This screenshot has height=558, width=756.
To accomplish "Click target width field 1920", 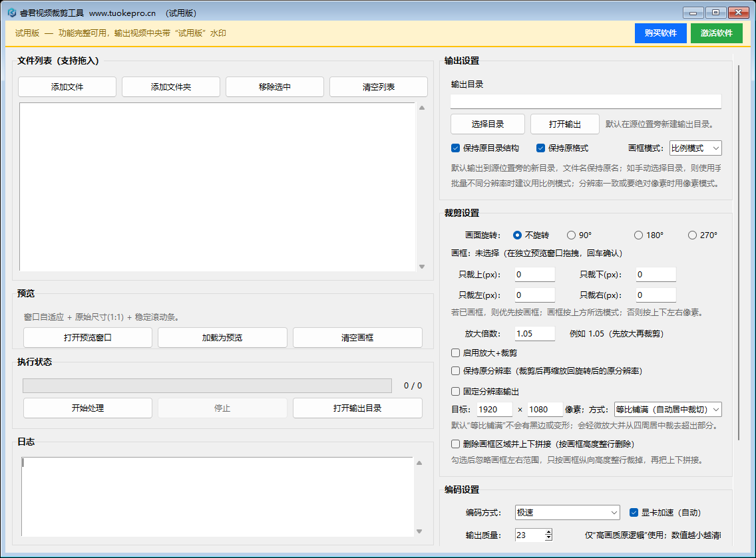I will (x=494, y=410).
